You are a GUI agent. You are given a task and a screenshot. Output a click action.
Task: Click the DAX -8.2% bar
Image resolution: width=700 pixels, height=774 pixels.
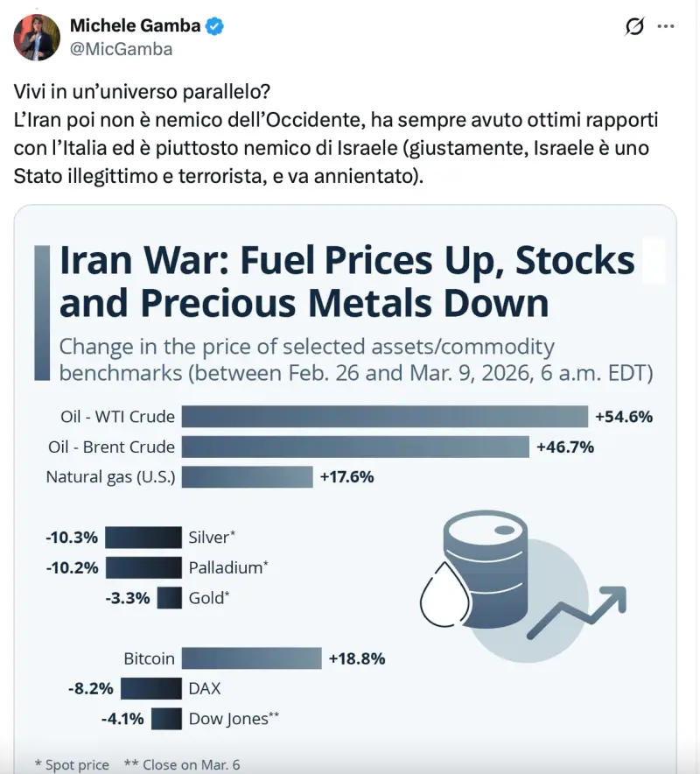150,689
